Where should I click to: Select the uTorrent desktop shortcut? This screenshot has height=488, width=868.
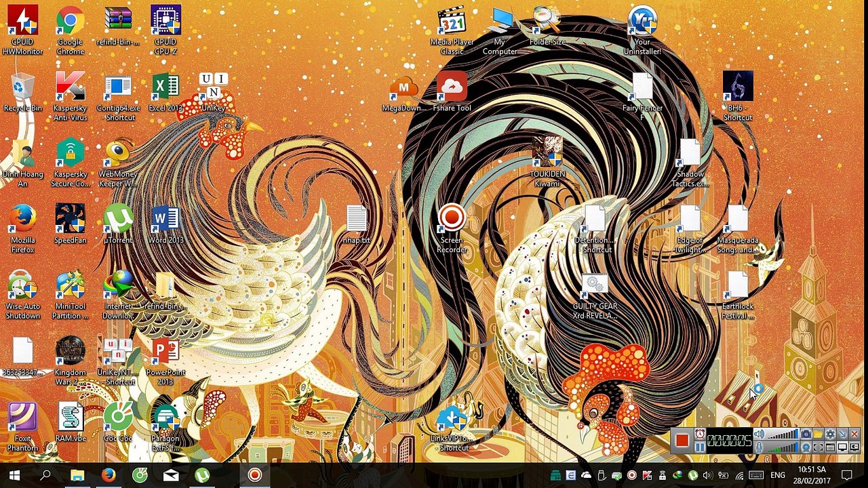point(118,224)
